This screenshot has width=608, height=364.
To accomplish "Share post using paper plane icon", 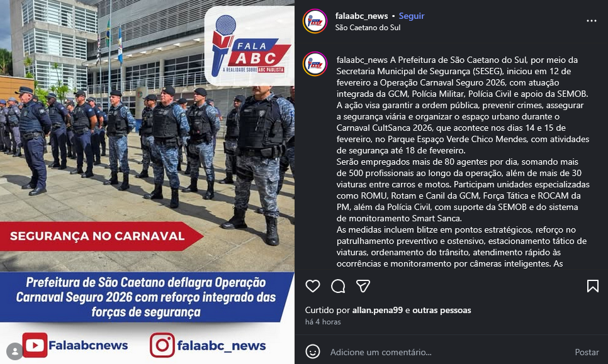I will coord(363,286).
